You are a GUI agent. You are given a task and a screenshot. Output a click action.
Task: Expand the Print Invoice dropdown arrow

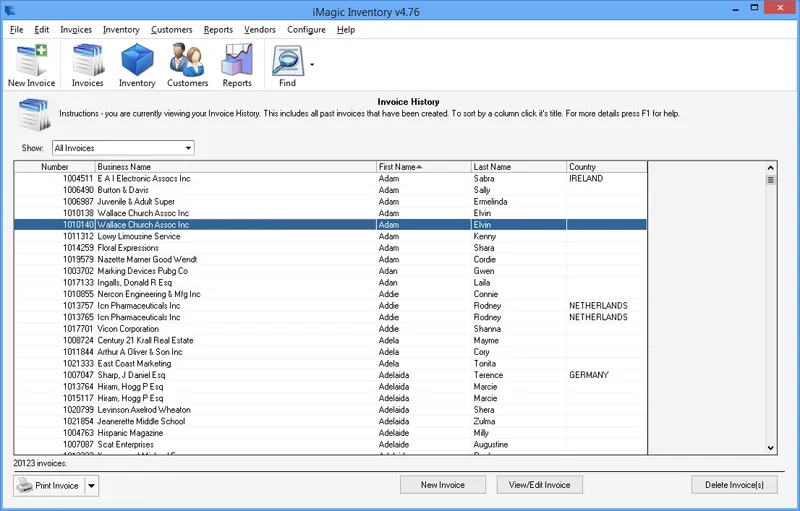[x=91, y=486]
